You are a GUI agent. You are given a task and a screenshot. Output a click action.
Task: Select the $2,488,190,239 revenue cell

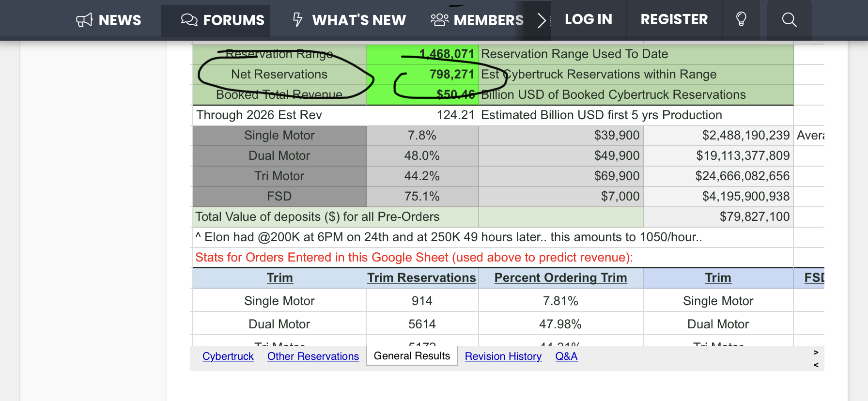click(x=718, y=136)
